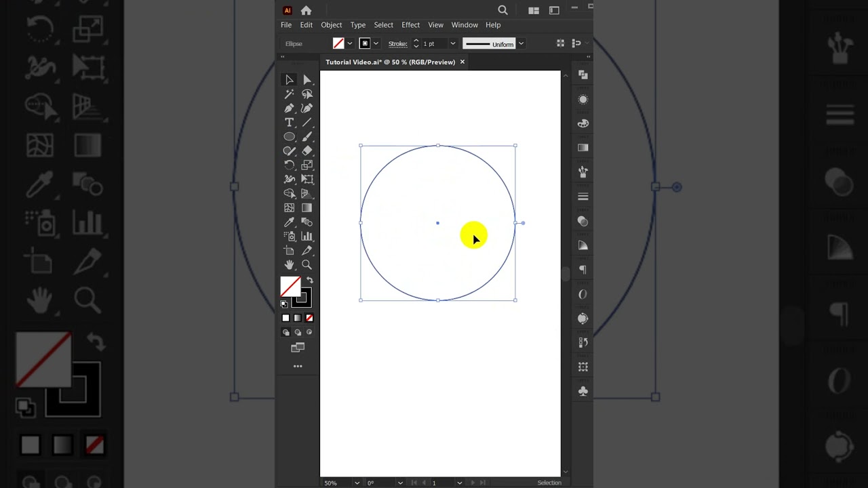
Task: Select the Curvature tool
Action: 307,108
